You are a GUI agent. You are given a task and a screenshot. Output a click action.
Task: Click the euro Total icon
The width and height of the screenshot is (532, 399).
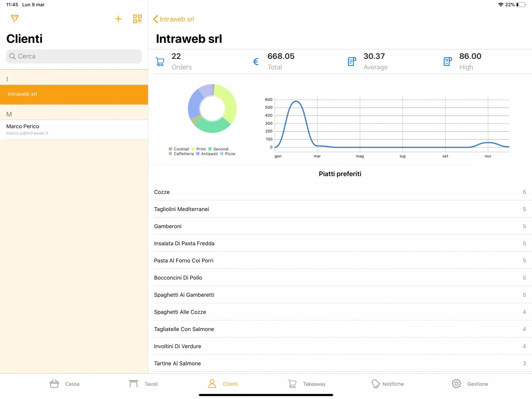(256, 62)
